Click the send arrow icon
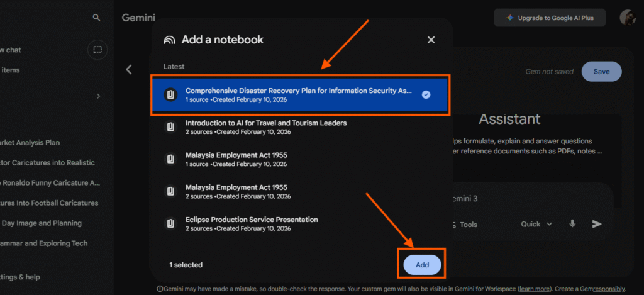Screen dimensions: 644x295 pos(597,224)
